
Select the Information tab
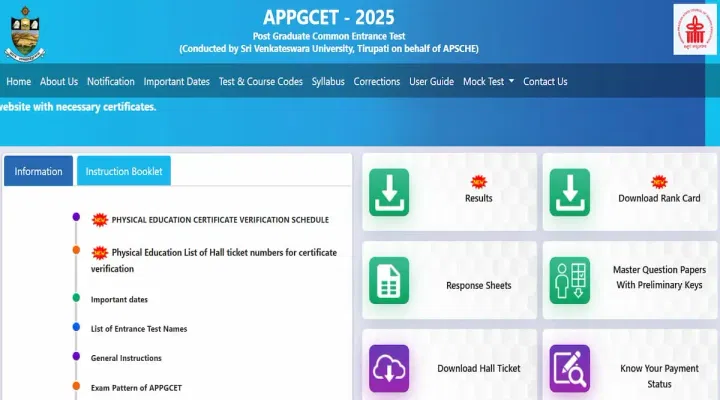(38, 171)
